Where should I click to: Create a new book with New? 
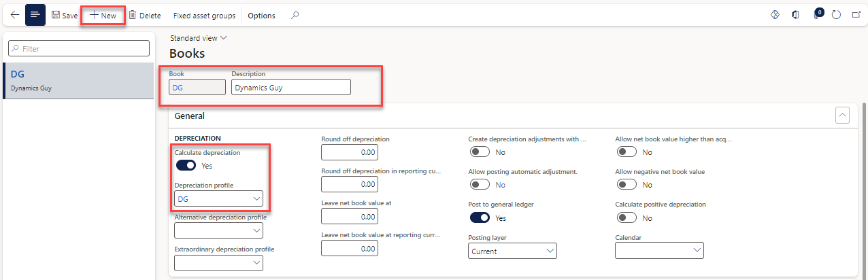[103, 15]
